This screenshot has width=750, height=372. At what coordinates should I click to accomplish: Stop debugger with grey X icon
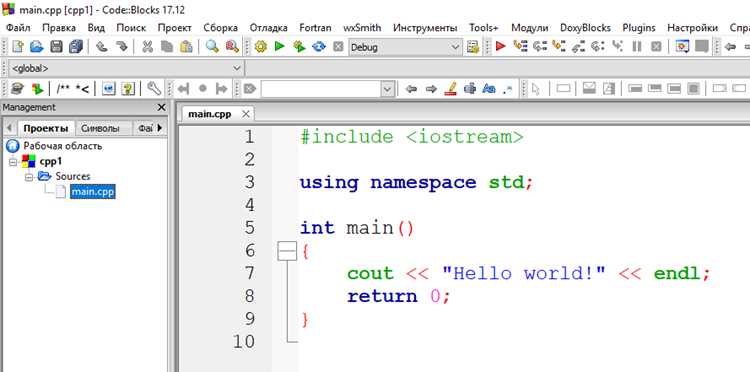coord(656,46)
